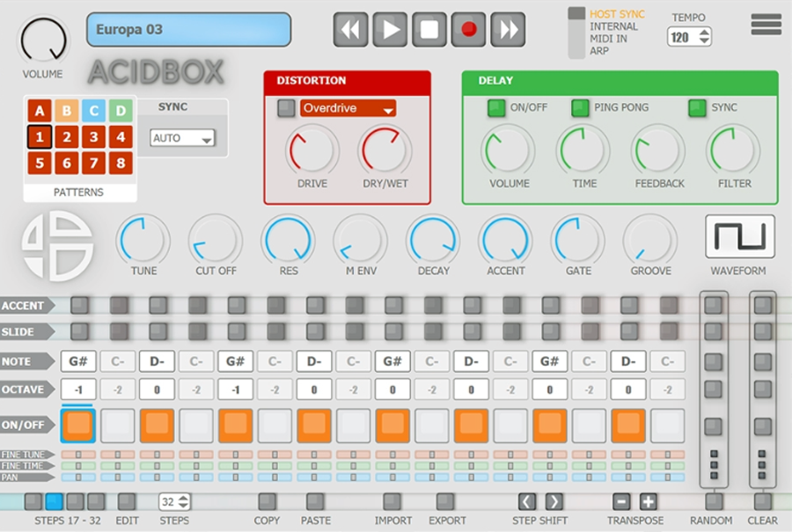
Task: Select pattern 5
Action: point(40,163)
